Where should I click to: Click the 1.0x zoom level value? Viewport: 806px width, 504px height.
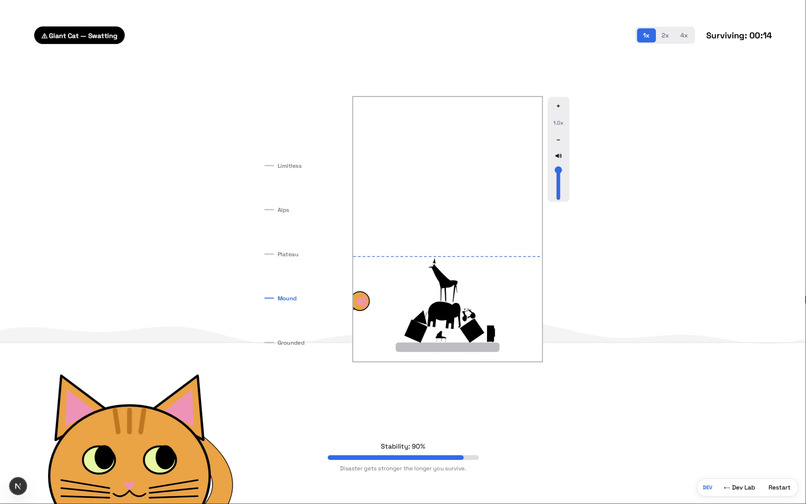[x=558, y=123]
